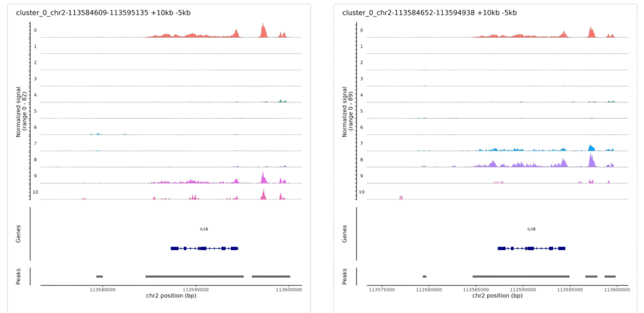
Task: Click the rightmost gray peak bar in right plot
Action: click(610, 276)
